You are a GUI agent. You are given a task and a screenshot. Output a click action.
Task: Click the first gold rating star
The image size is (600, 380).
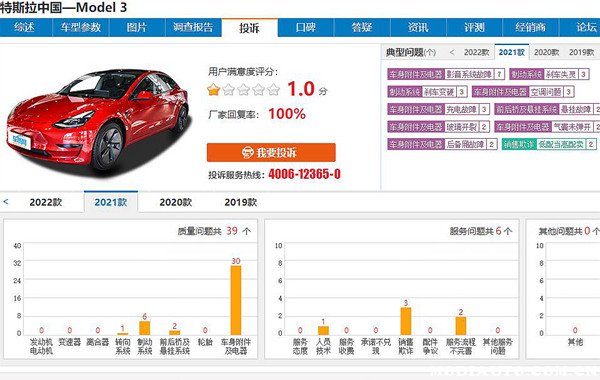pos(213,90)
